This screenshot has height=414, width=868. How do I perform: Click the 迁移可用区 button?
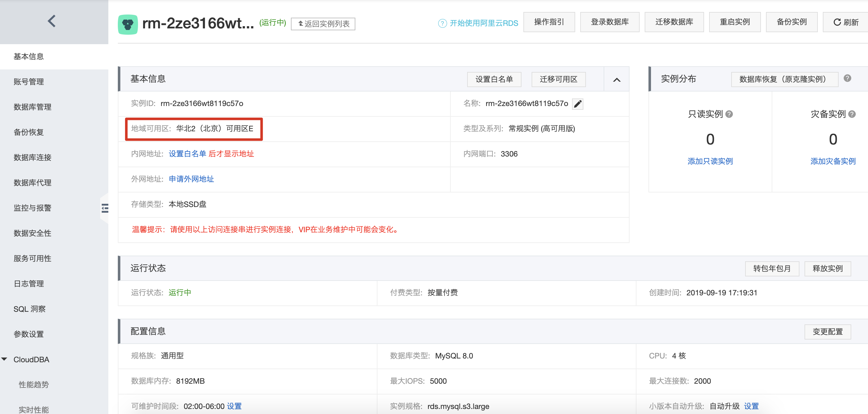point(558,80)
